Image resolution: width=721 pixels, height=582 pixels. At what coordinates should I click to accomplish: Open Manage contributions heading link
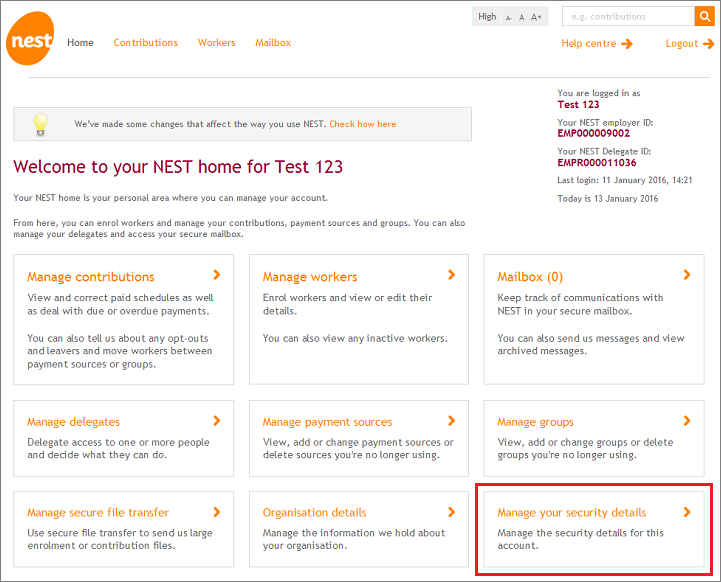[91, 277]
